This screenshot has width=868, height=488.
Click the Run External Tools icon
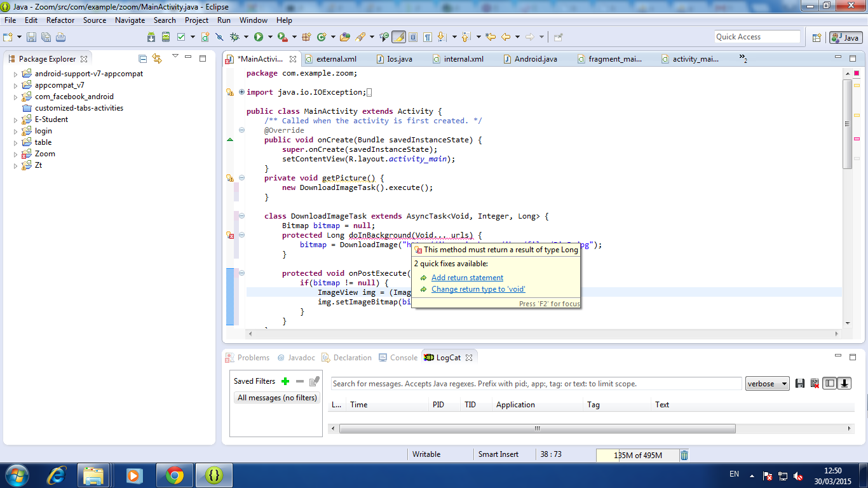[283, 37]
